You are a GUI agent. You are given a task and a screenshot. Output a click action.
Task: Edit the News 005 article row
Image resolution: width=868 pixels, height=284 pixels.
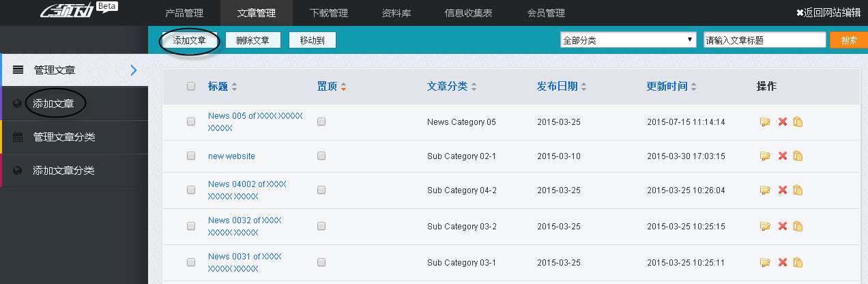pos(765,122)
